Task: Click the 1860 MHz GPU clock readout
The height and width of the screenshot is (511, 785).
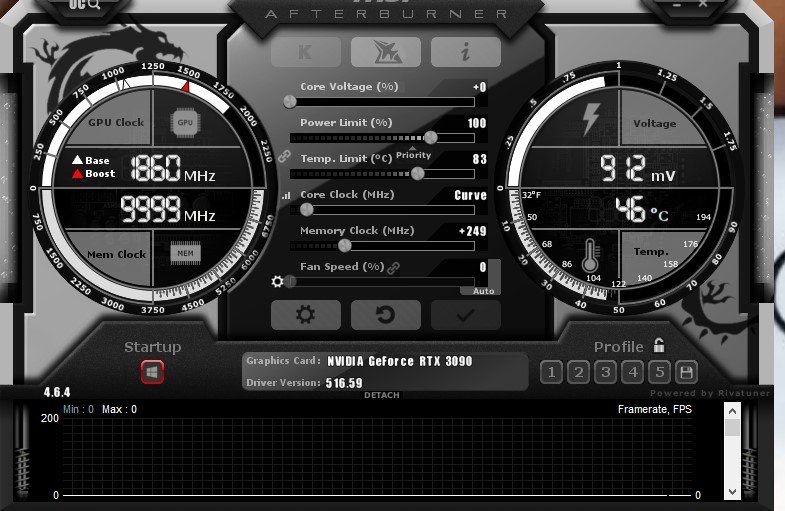Action: coord(173,168)
